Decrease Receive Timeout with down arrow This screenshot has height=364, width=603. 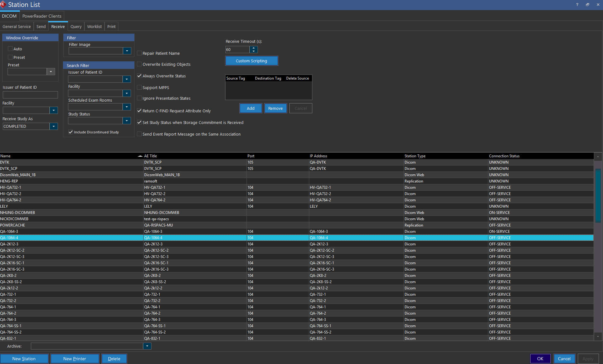coord(253,51)
